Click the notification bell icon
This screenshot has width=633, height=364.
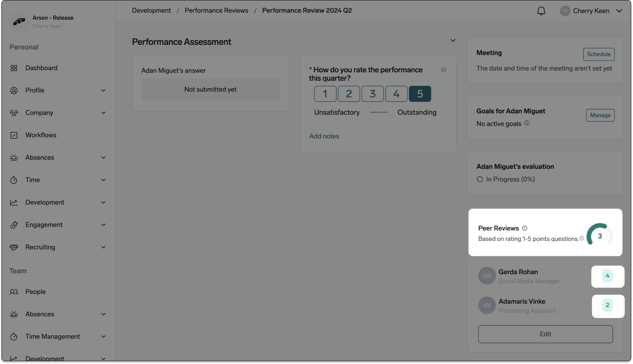point(541,11)
